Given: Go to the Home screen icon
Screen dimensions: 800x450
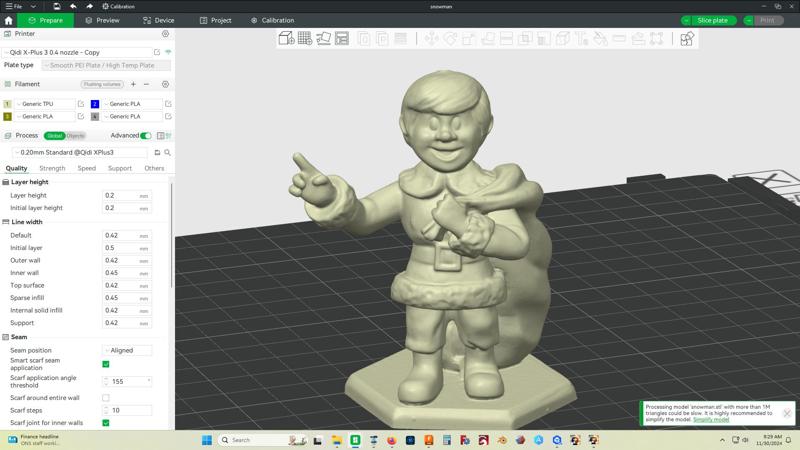Looking at the screenshot, I should [x=8, y=20].
